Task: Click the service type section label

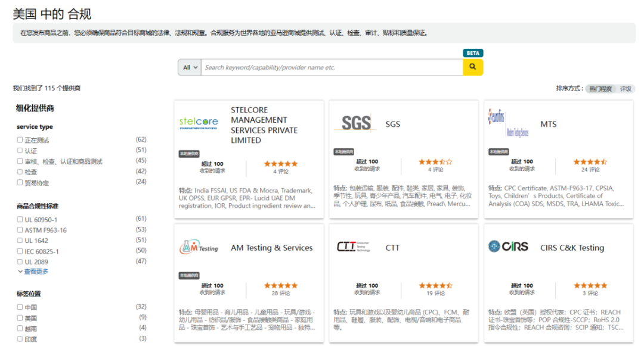Action: click(35, 127)
